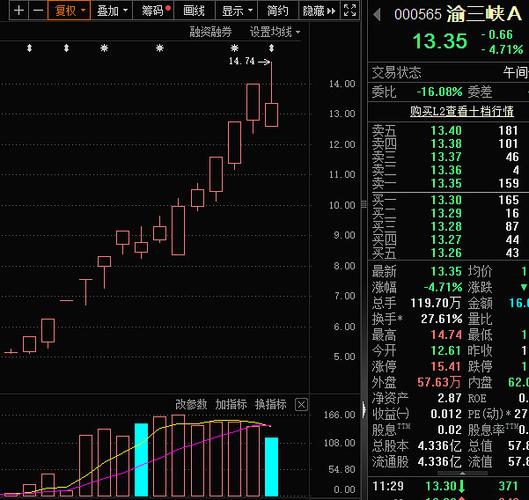Screen dimensions: 529x500
Task: Click the first cyan volume bar
Action: point(141,460)
